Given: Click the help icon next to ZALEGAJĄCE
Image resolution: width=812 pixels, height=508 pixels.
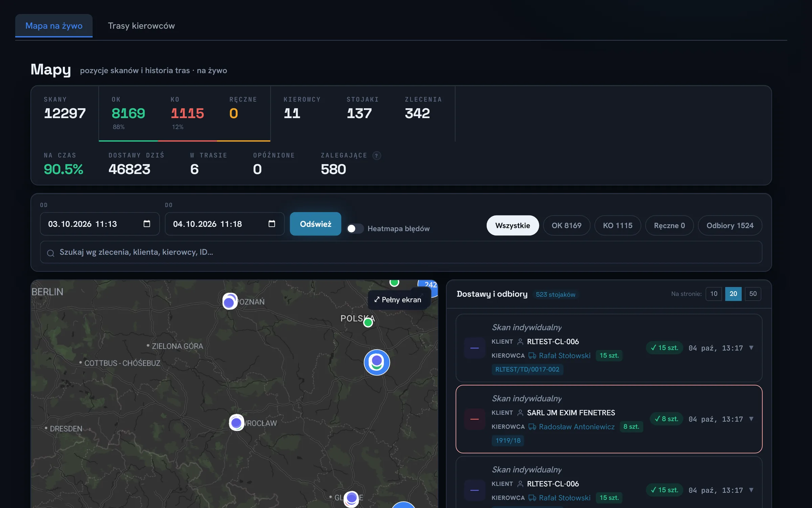Looking at the screenshot, I should tap(376, 155).
